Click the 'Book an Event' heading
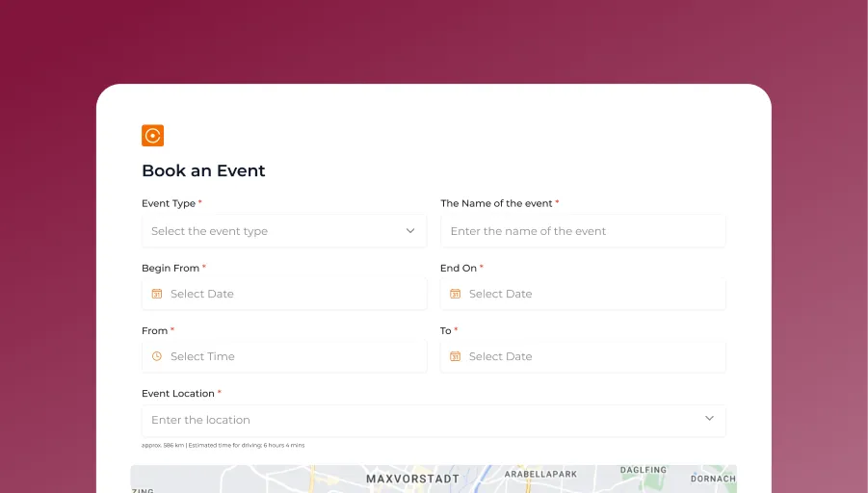 (x=203, y=170)
